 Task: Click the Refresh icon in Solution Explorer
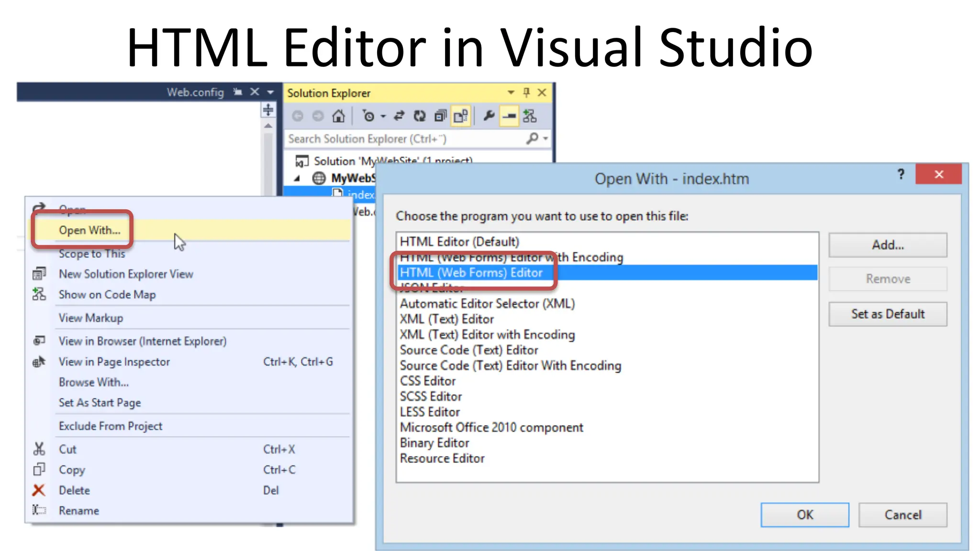(420, 116)
